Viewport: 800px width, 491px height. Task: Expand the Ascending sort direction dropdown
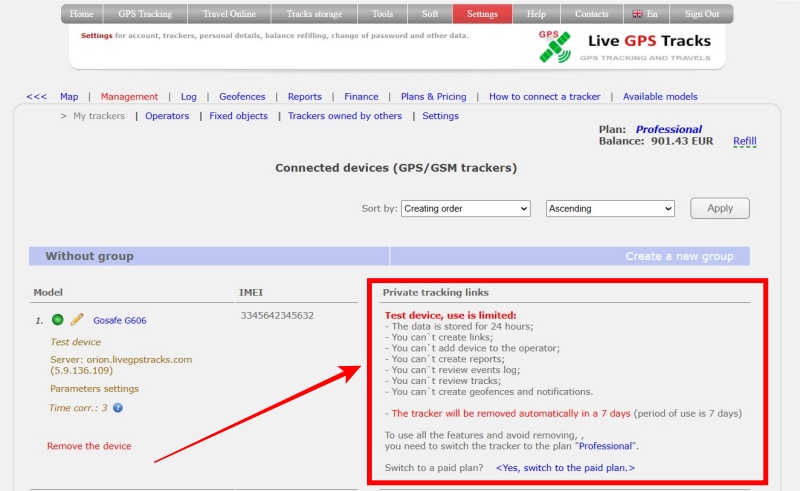(x=610, y=208)
